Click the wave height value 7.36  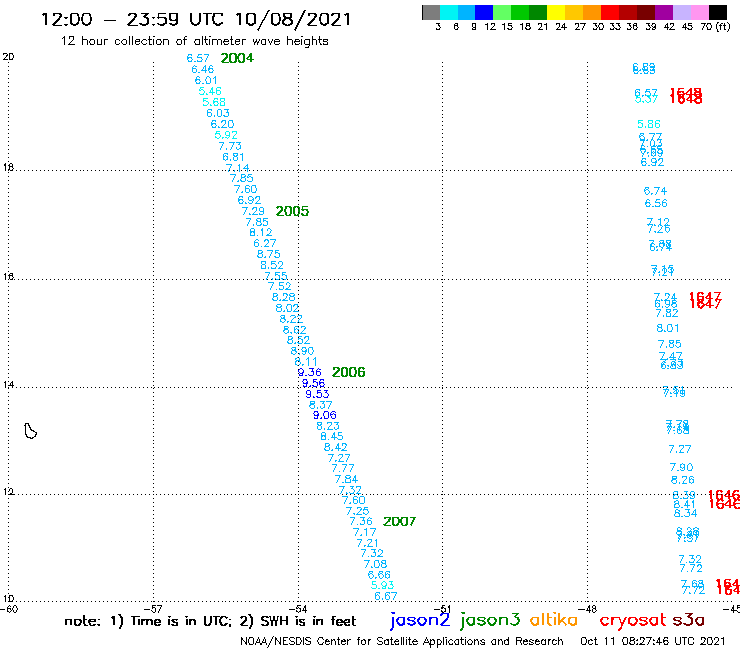(x=361, y=521)
